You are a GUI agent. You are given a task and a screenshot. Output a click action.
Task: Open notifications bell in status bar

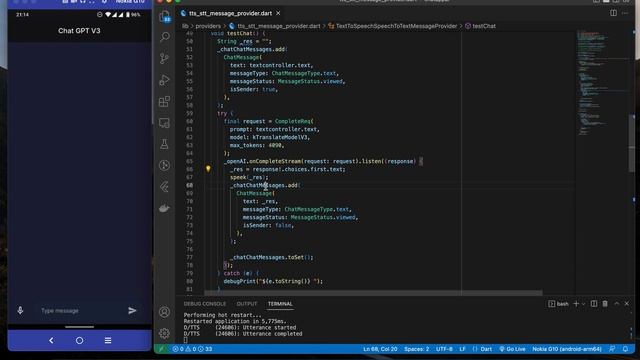click(625, 349)
